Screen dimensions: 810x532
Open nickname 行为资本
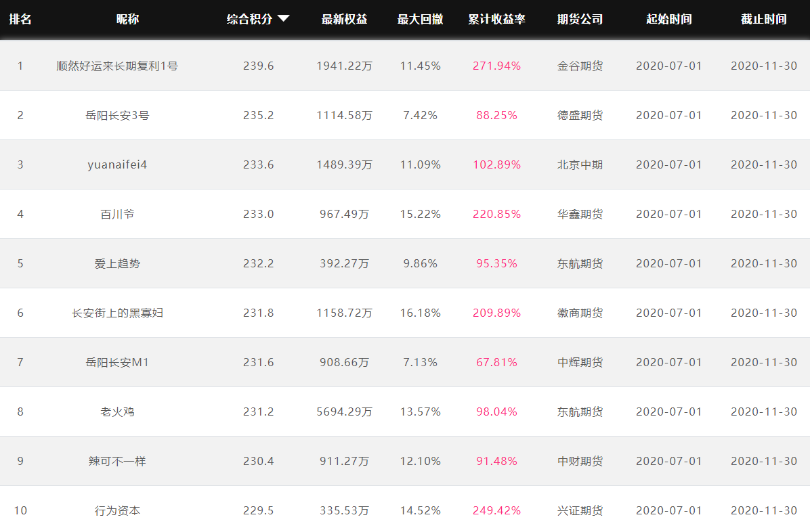click(x=117, y=510)
